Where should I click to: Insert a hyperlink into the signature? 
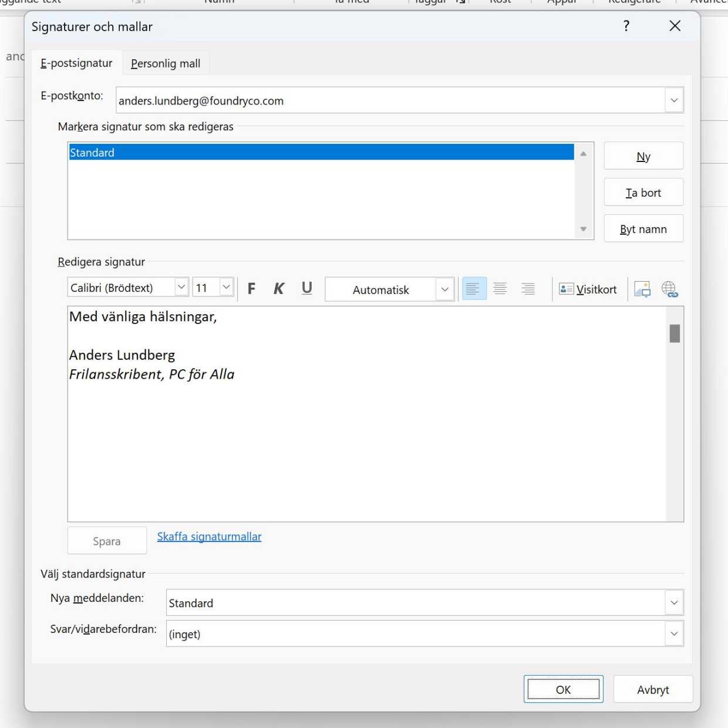coord(670,288)
